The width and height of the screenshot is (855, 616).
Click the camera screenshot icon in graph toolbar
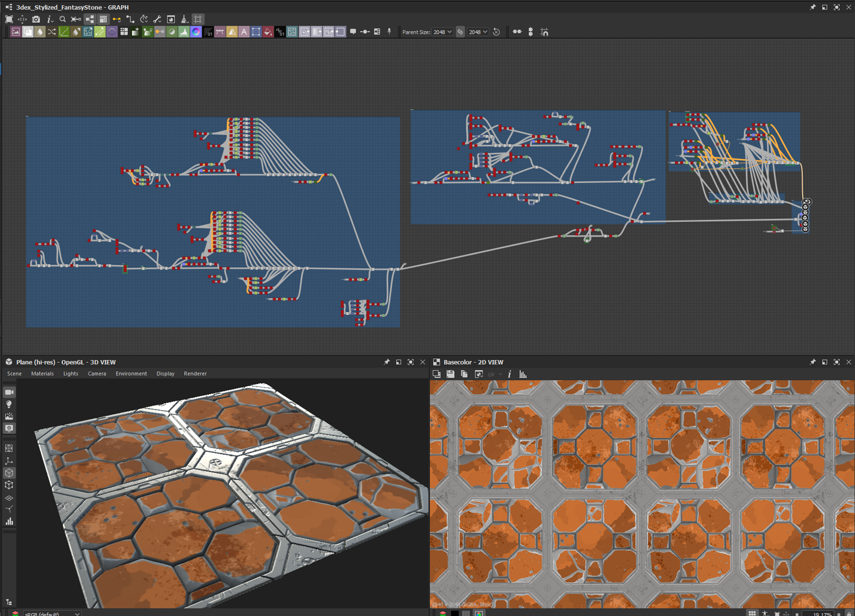pos(36,19)
